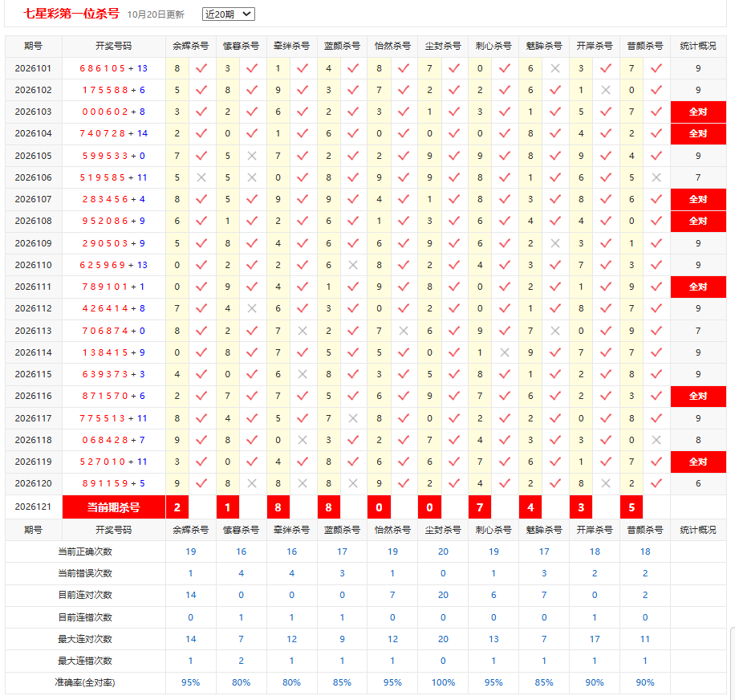Click the red 当前期杀号 label in row 2026121
Viewport: 735px width, 700px height.
tap(114, 507)
